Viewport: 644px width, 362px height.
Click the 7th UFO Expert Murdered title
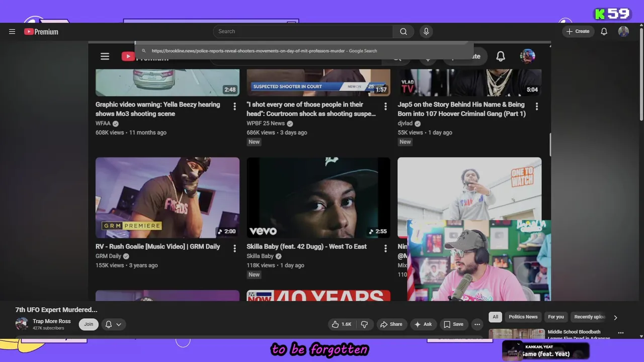pyautogui.click(x=56, y=310)
